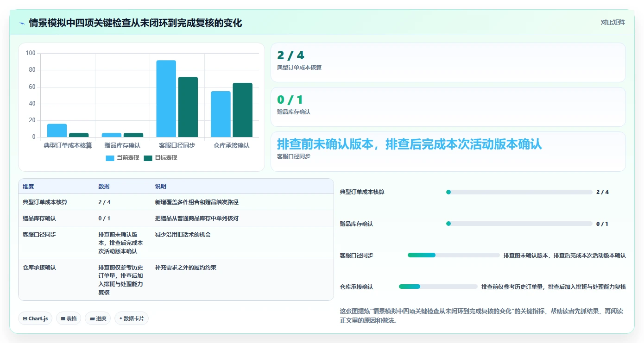Screen dimensions: 644x343
Task: Click the 数据 table column header
Action: 104,187
